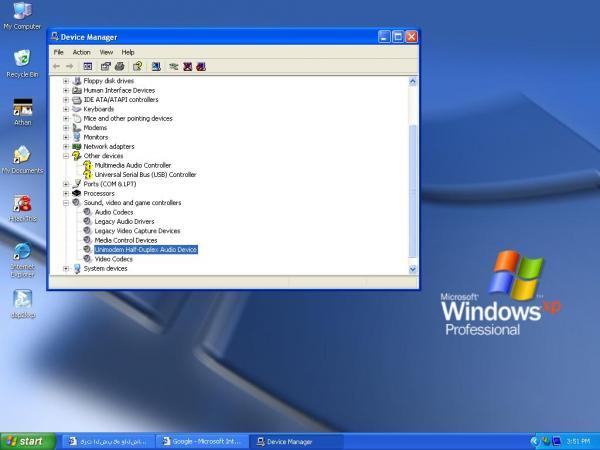Expand the Ports (COM & LPT) node
Image resolution: width=600 pixels, height=450 pixels.
(66, 184)
